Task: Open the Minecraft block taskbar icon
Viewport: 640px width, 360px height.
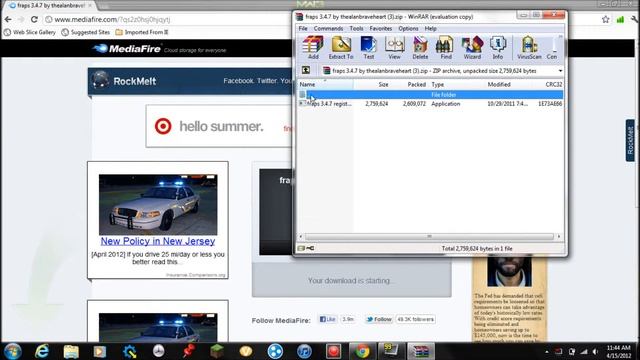Action: pyautogui.click(x=217, y=351)
